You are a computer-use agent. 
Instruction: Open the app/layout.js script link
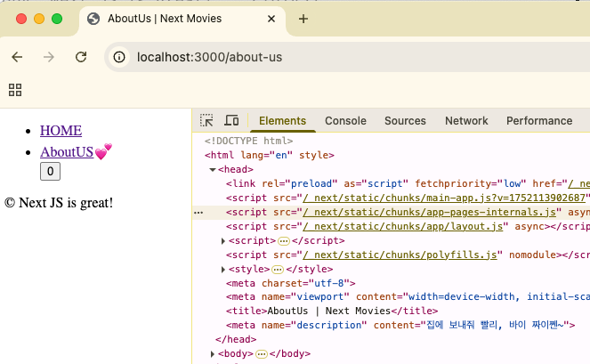click(402, 227)
